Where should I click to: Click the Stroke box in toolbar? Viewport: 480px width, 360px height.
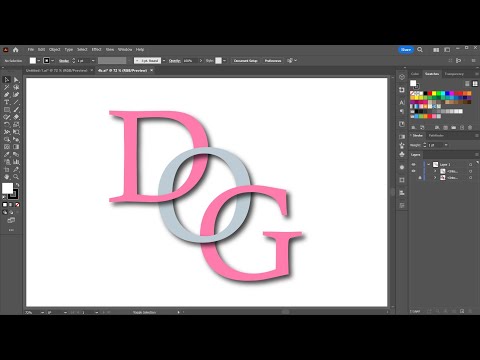pyautogui.click(x=13, y=194)
